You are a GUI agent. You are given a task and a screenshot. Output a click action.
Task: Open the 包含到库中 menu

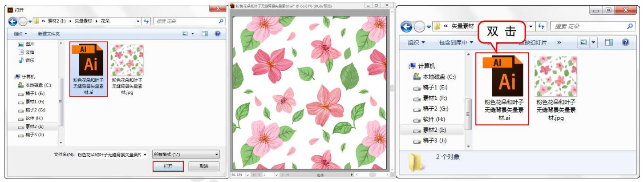pyautogui.click(x=456, y=42)
